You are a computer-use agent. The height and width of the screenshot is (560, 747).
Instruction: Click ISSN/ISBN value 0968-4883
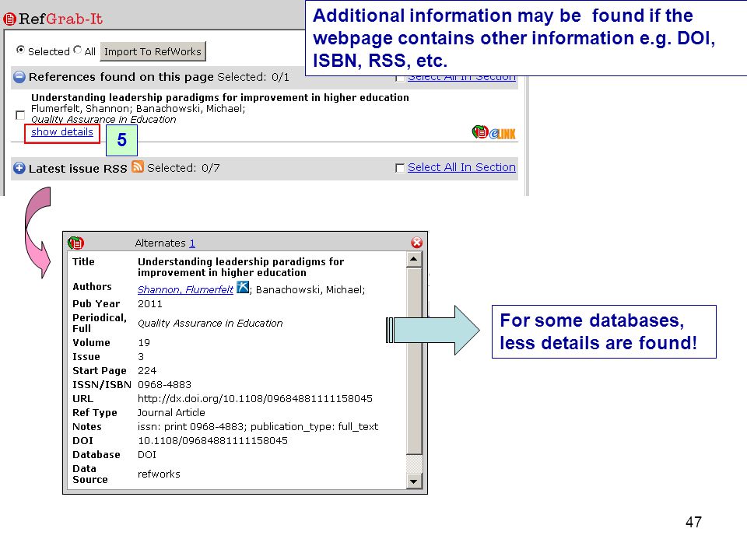[164, 385]
